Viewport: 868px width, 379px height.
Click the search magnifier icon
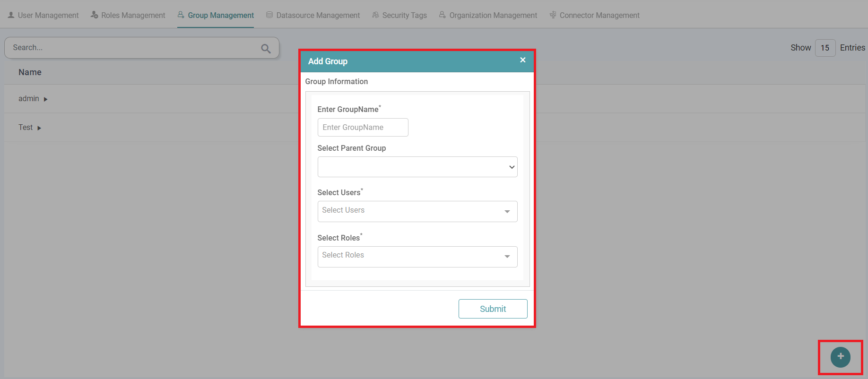266,48
